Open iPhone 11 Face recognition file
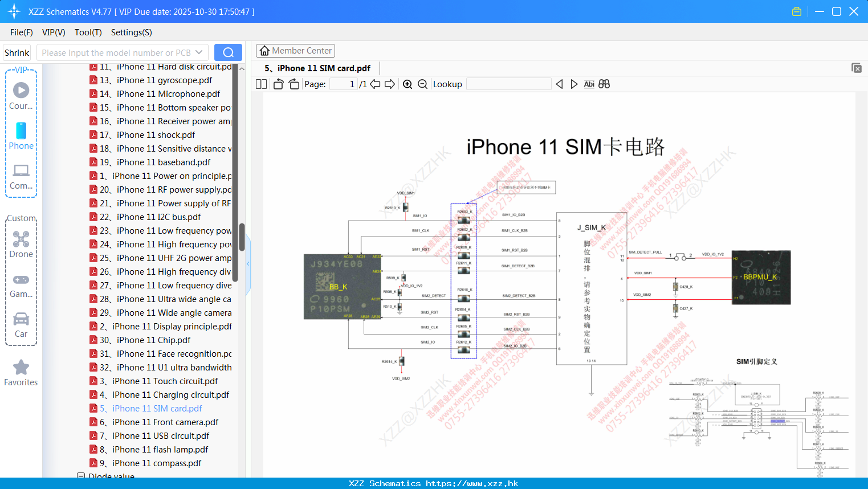868x489 pixels. [x=161, y=354]
